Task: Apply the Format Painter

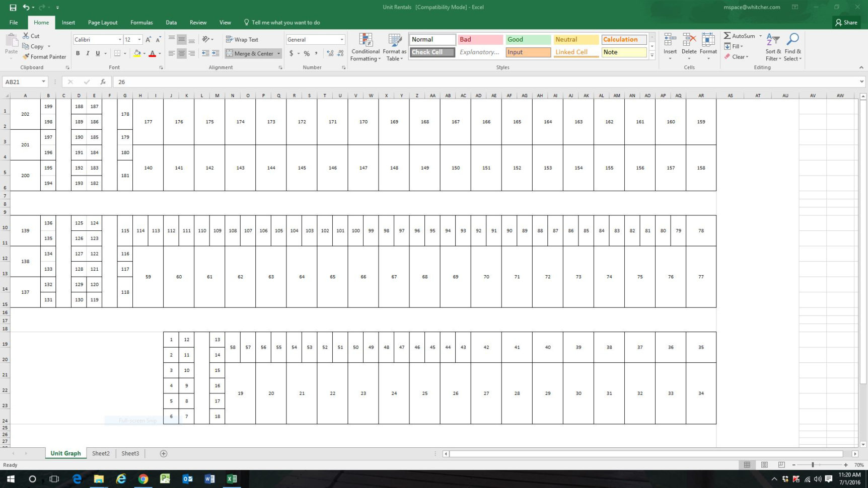Action: coord(44,56)
